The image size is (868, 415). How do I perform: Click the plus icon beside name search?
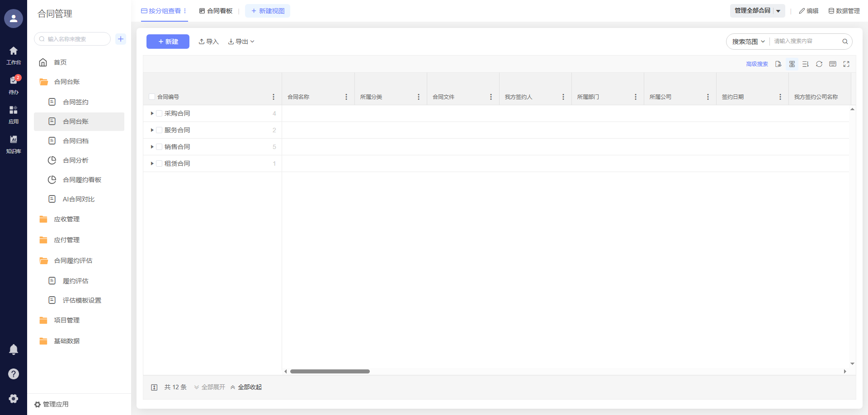pos(121,39)
